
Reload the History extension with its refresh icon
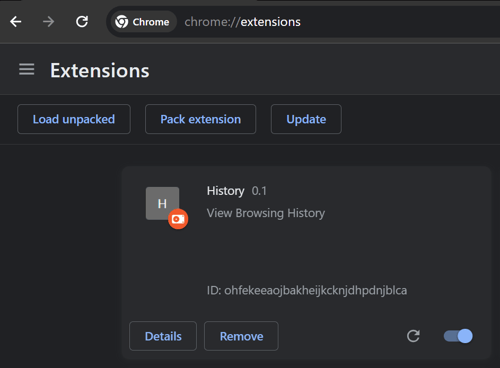(413, 336)
